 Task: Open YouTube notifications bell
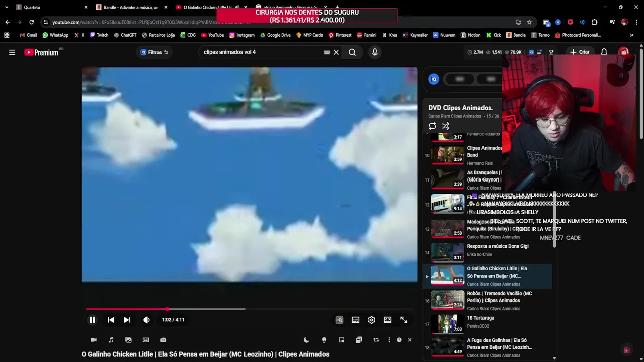pyautogui.click(x=604, y=52)
